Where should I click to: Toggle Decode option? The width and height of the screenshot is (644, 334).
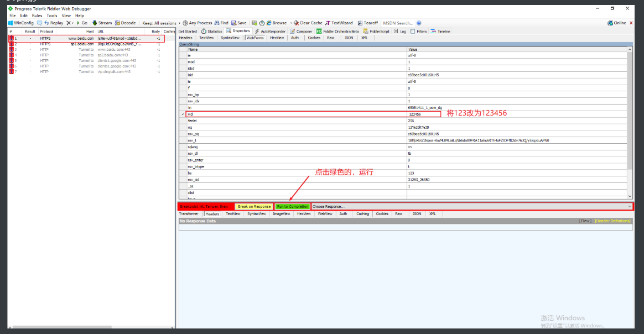point(125,23)
